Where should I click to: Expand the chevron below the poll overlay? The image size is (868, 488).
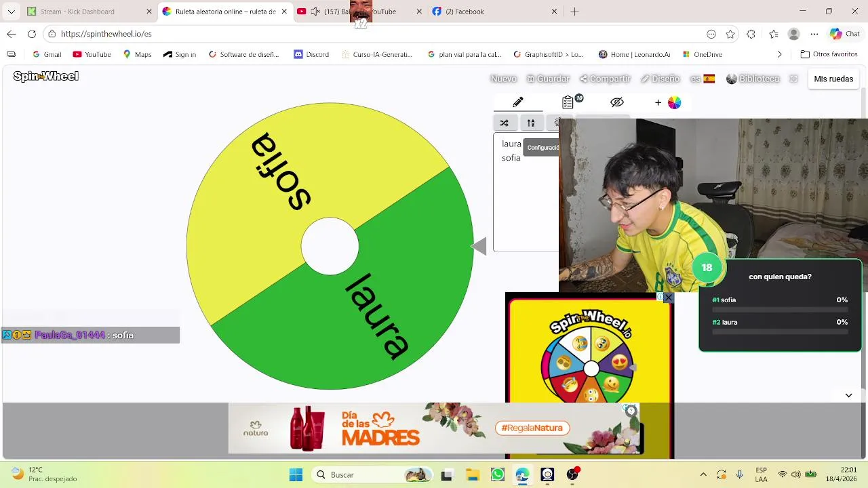(848, 395)
